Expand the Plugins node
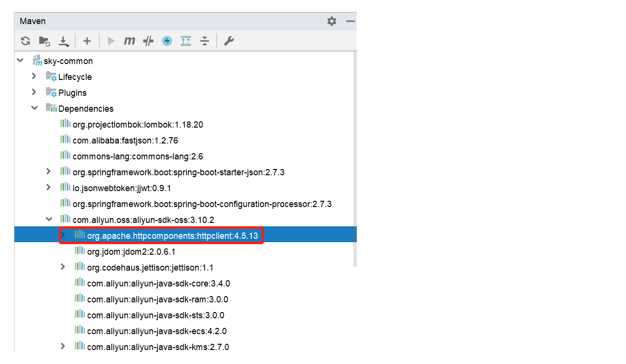Screen dimensions: 626x364 33,92
